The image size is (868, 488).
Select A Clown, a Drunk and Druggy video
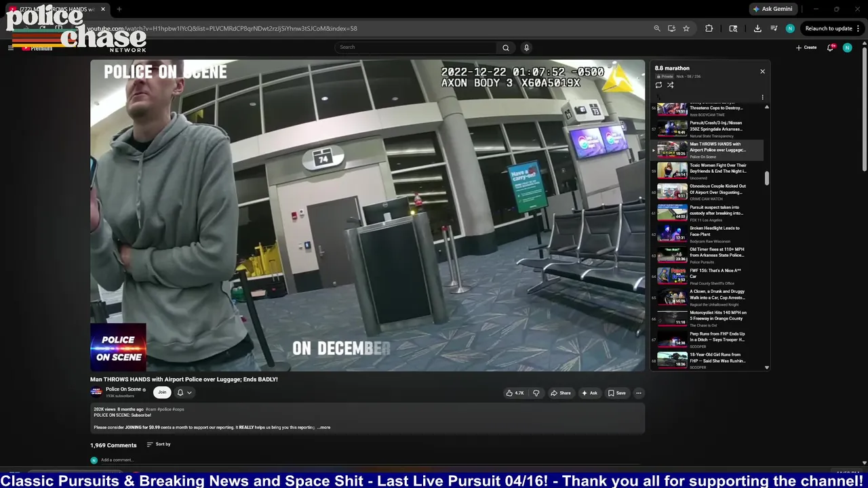tap(708, 297)
